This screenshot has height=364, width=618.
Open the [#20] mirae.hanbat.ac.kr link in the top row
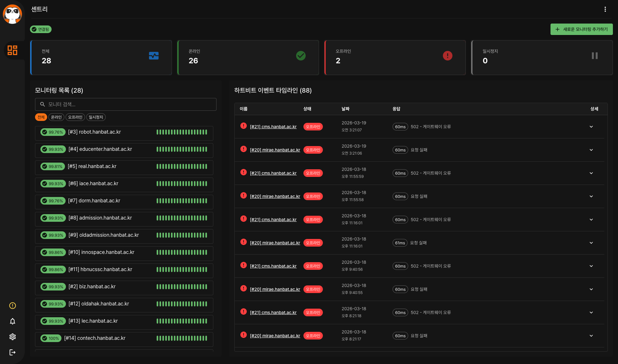pyautogui.click(x=275, y=150)
